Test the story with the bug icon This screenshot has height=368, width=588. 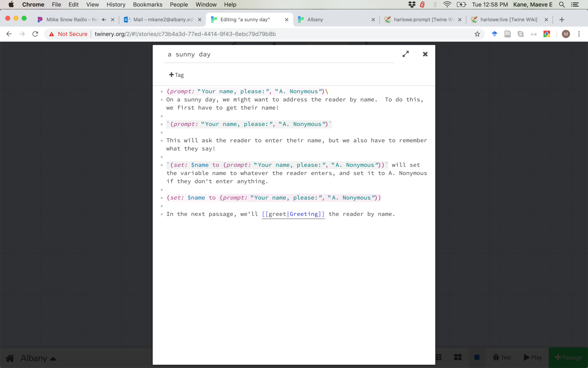502,357
